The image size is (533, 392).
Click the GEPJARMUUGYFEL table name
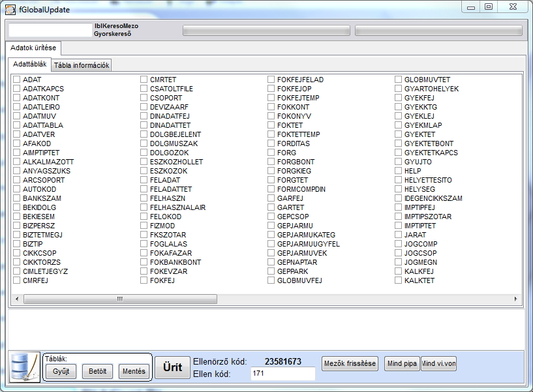pos(308,244)
